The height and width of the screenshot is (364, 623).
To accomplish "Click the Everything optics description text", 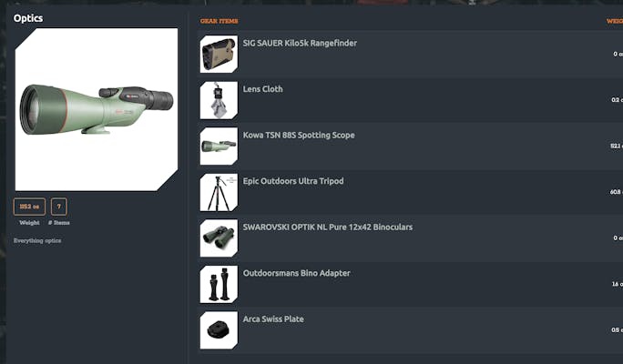I will click(37, 240).
